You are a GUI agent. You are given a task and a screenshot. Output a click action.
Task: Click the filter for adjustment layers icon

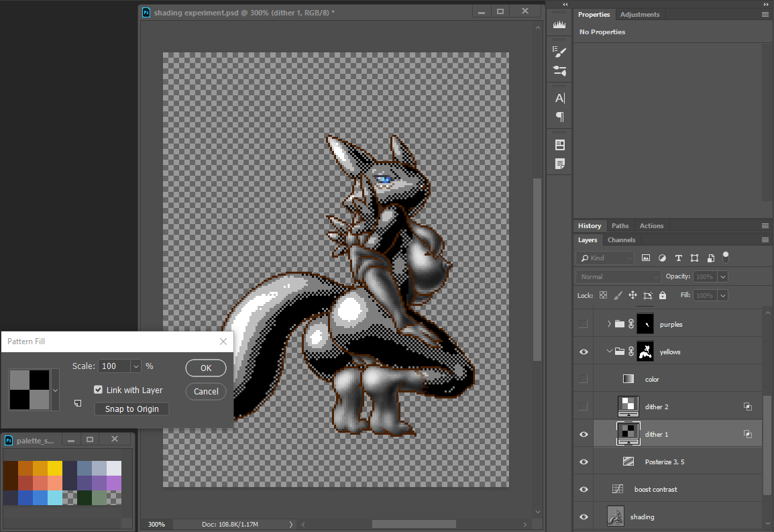[x=662, y=258]
